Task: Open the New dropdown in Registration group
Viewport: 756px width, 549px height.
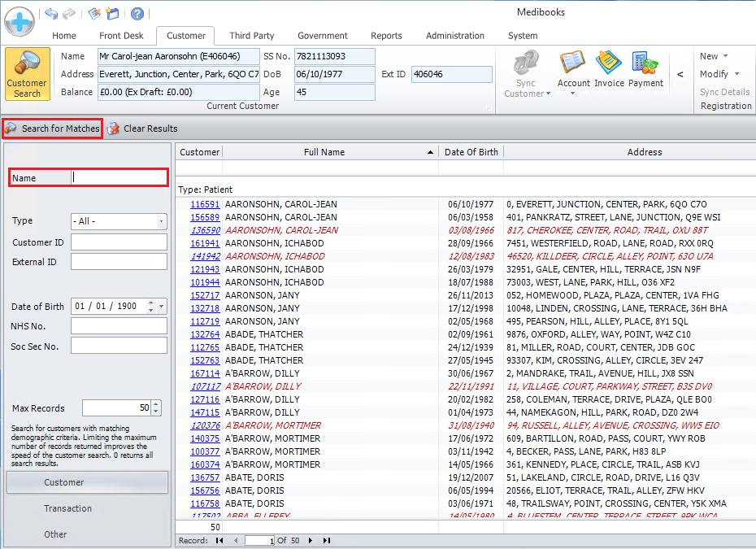Action: [714, 56]
